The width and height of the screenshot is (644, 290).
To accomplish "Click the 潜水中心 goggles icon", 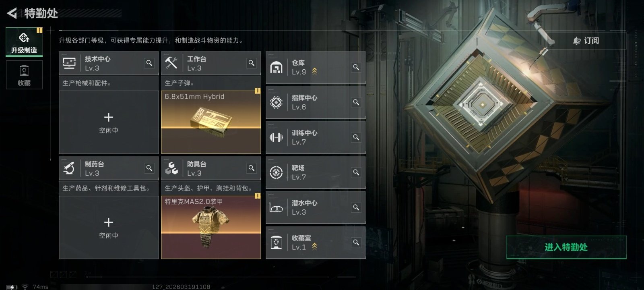I will pos(276,208).
